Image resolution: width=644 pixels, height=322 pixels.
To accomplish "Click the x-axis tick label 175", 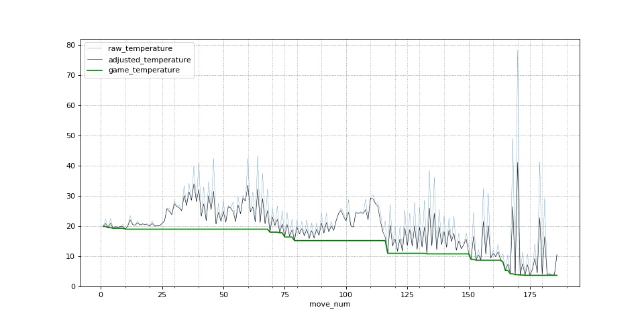I will pyautogui.click(x=529, y=294).
